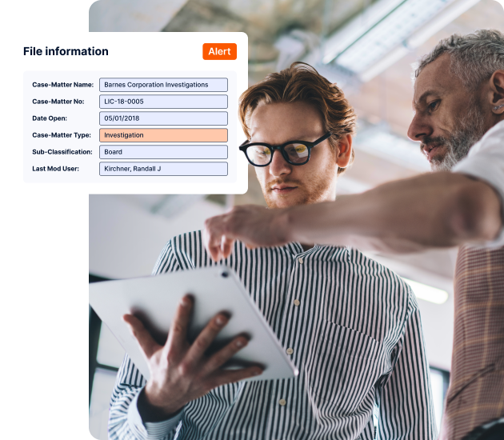Click the Case-Matter No field LIC-18-0005
Viewport: 504px width, 440px height.
(163, 102)
